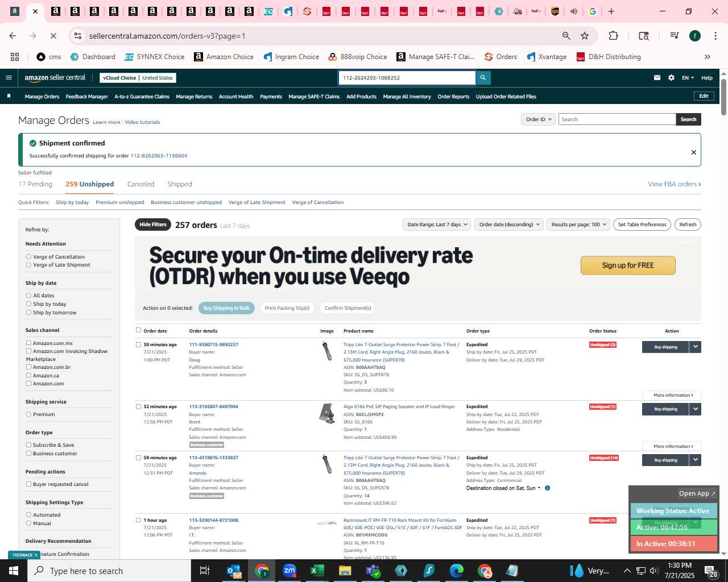Open Order date (descending) sort dropdown
This screenshot has width=728, height=582.
(509, 225)
